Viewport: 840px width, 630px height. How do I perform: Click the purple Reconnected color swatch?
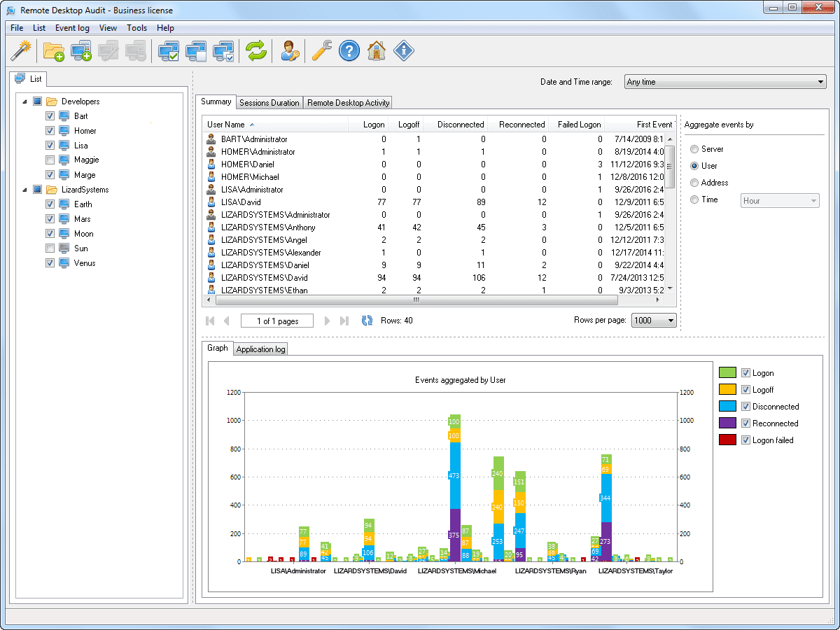tap(727, 423)
